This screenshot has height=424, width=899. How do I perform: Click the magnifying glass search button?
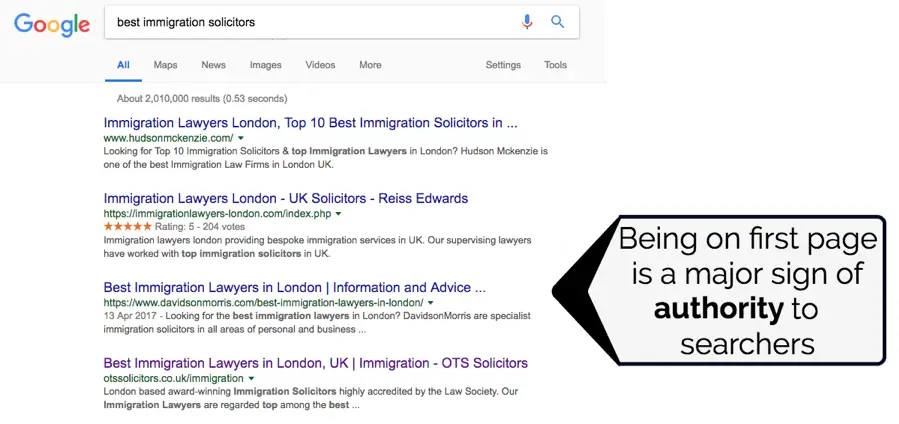558,21
